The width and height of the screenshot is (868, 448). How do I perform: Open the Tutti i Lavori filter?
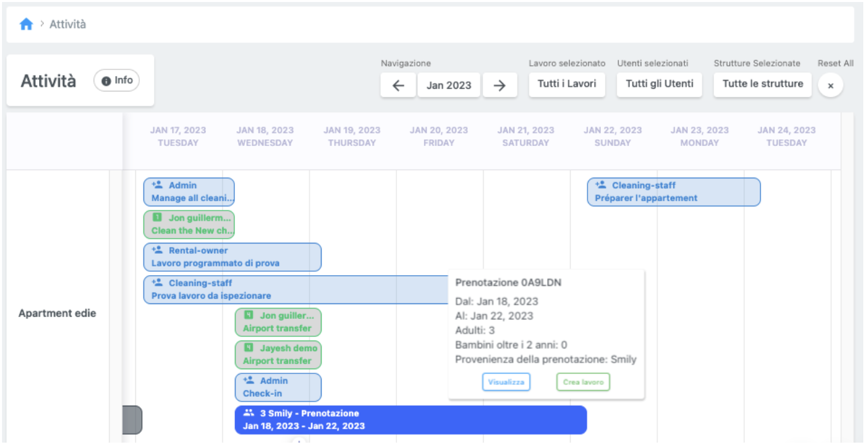(x=567, y=85)
